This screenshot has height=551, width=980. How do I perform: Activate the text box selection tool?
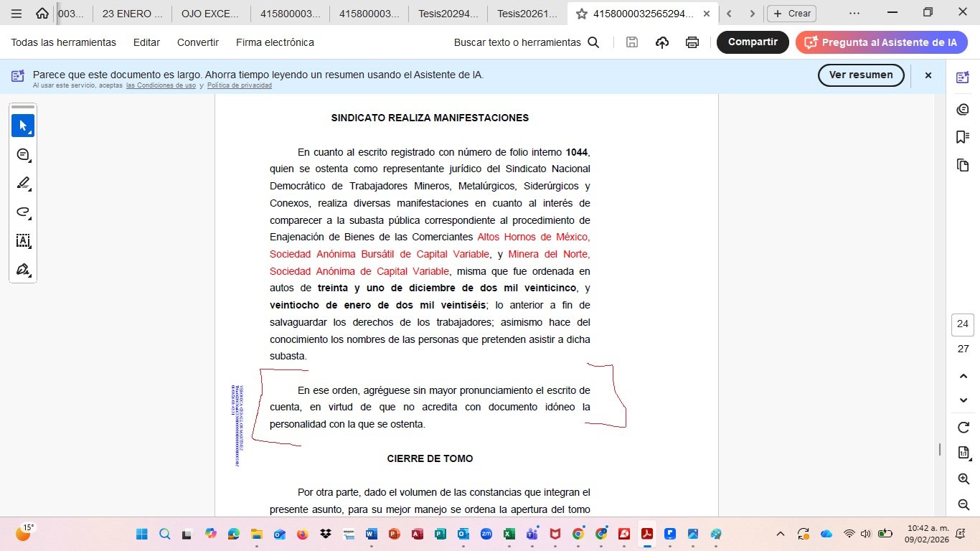click(22, 241)
